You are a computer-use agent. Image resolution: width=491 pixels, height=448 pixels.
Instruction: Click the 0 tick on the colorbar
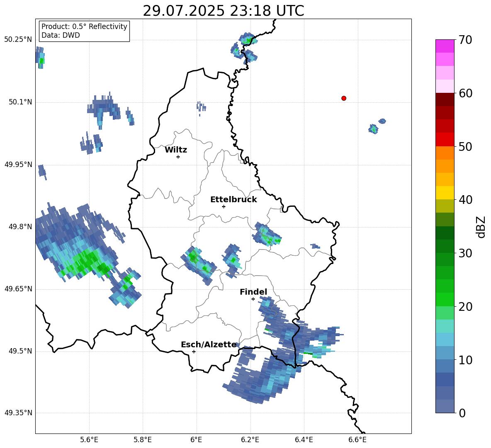click(462, 413)
